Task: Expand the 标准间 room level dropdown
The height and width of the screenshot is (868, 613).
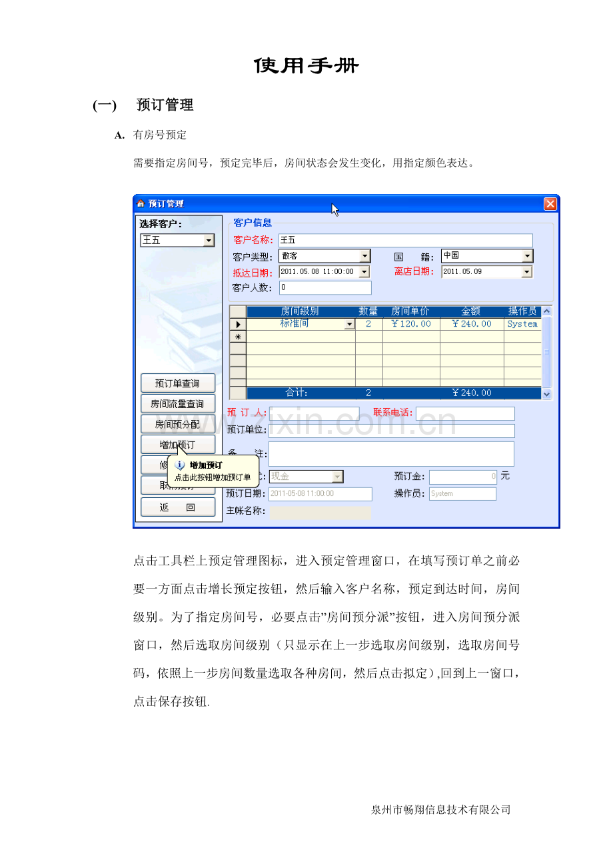Action: pyautogui.click(x=349, y=325)
